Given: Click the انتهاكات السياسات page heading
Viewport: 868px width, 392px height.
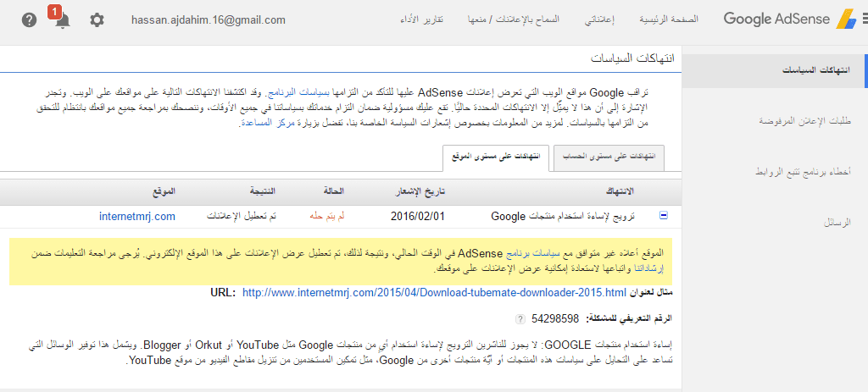Looking at the screenshot, I should coord(632,58).
